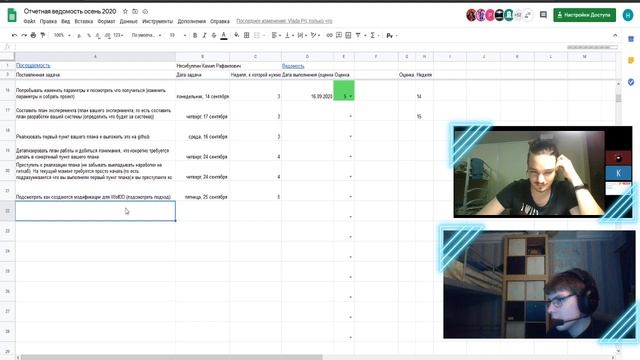Open the Файл menu
Screen dimensions: 640x360
coord(29,21)
